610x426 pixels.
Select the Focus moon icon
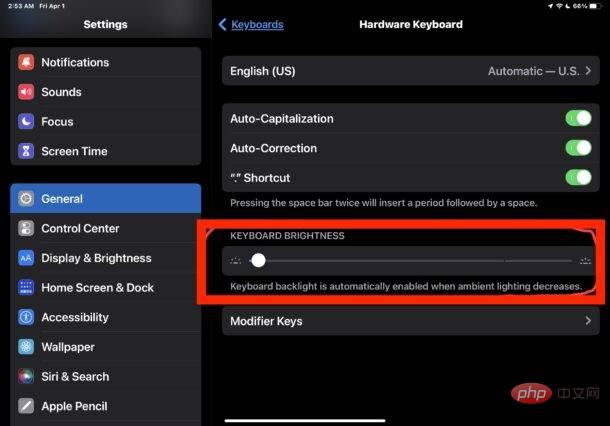(26, 122)
